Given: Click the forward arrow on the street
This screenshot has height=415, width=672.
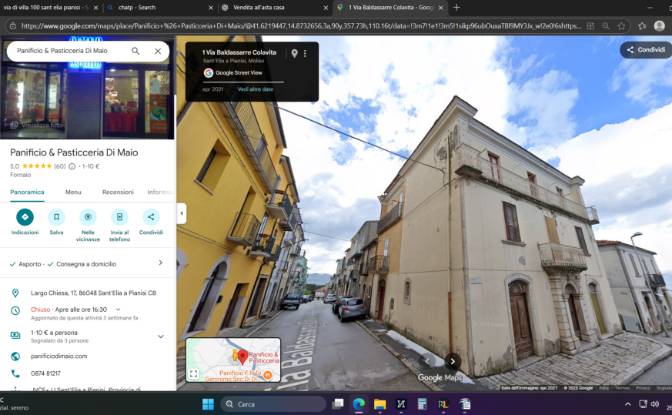Looking at the screenshot, I should coord(453,361).
